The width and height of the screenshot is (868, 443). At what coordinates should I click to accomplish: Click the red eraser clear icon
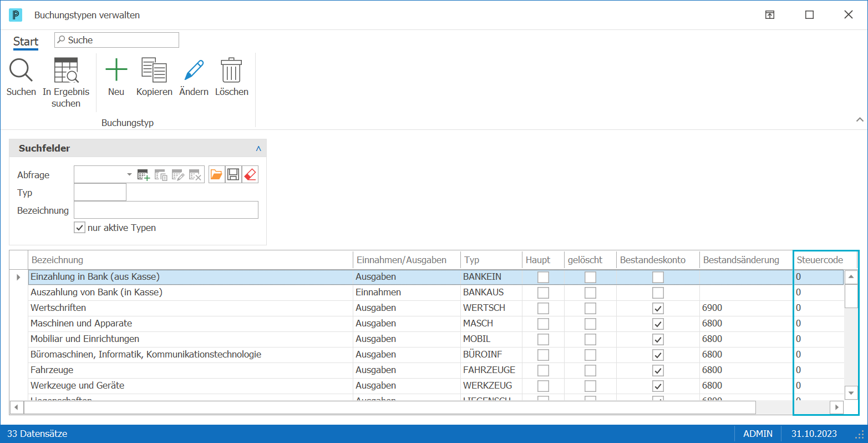(x=250, y=175)
